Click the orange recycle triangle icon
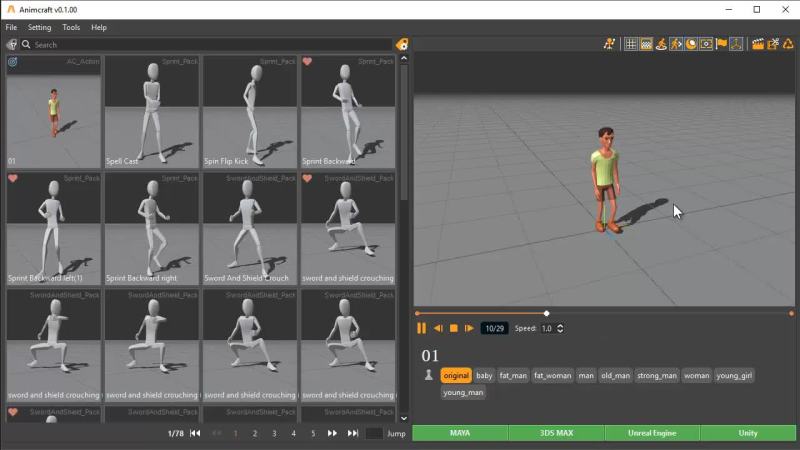Screen dimensions: 800x450 click(x=788, y=44)
